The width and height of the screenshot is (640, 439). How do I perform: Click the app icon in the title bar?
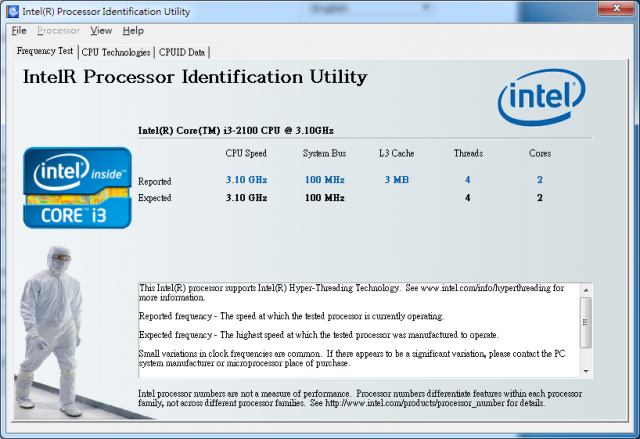pyautogui.click(x=13, y=11)
